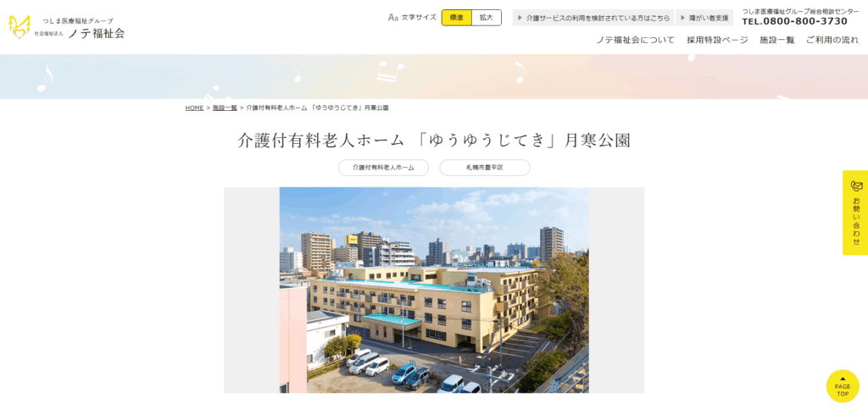868x409 pixels.
Task: Click the 介護付有料老人ホーム category tag
Action: click(384, 168)
